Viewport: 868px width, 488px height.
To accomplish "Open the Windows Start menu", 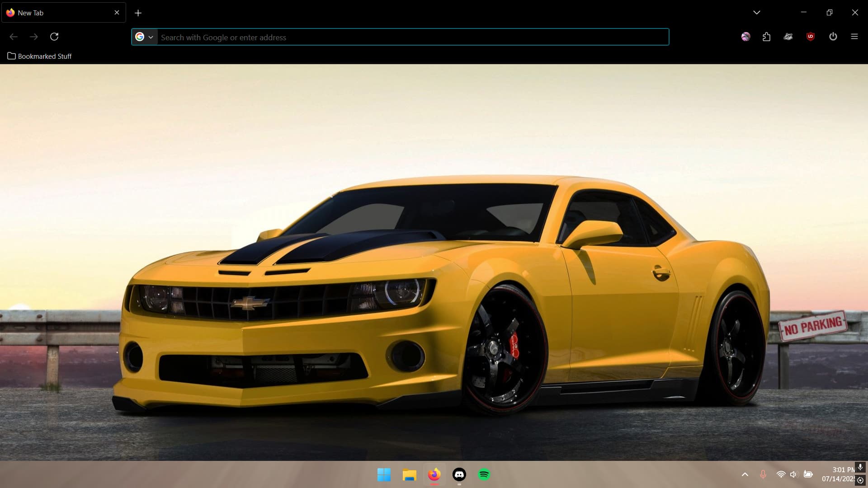I will [384, 474].
